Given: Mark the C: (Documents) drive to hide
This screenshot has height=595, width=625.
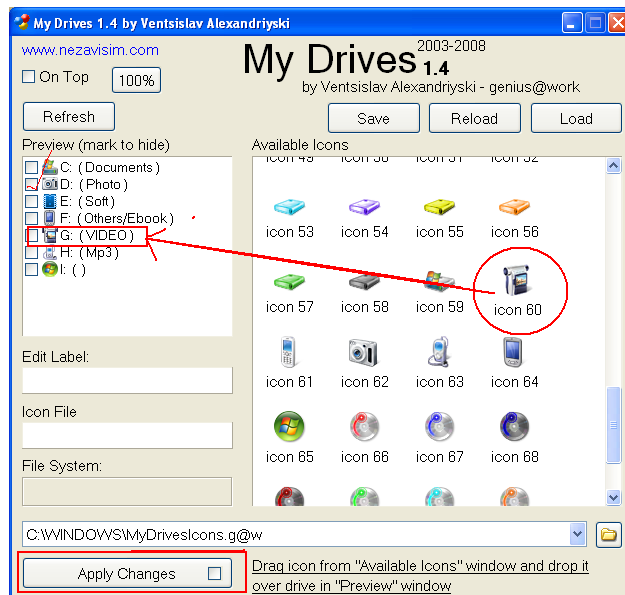Looking at the screenshot, I should pyautogui.click(x=31, y=167).
